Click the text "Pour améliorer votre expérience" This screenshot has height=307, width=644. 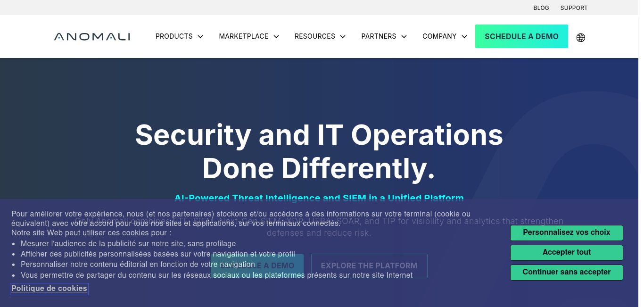241,218
